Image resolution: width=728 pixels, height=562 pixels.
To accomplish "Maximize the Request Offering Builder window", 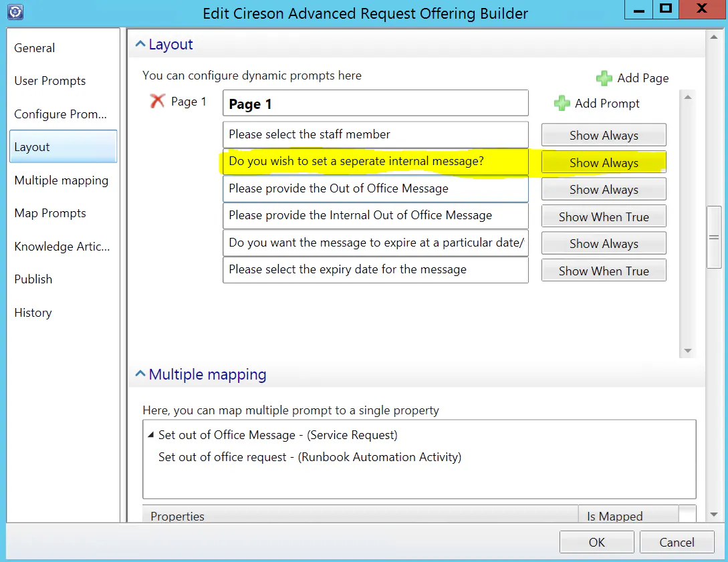I will [x=666, y=9].
